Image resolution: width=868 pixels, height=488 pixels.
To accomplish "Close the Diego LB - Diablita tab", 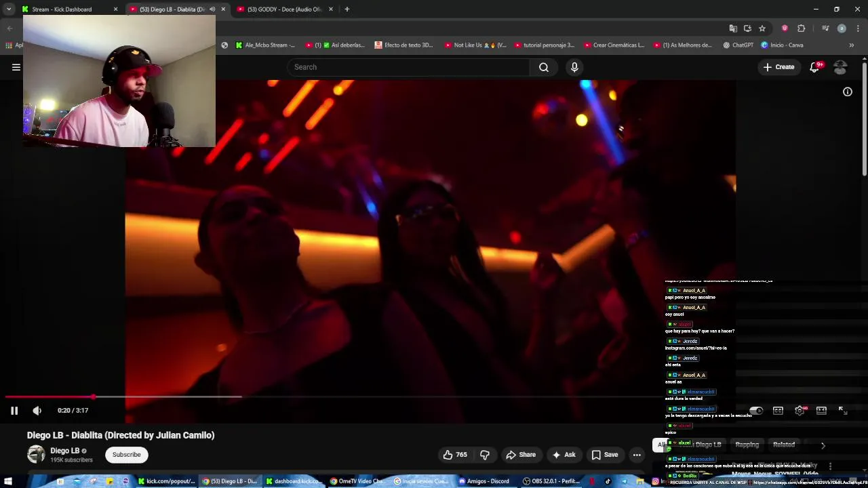I will click(x=223, y=9).
